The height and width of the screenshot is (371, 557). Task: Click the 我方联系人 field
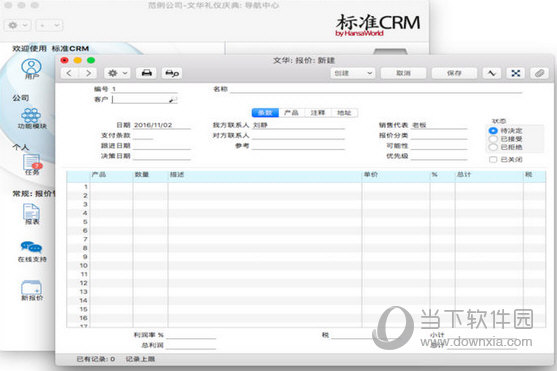(298, 125)
